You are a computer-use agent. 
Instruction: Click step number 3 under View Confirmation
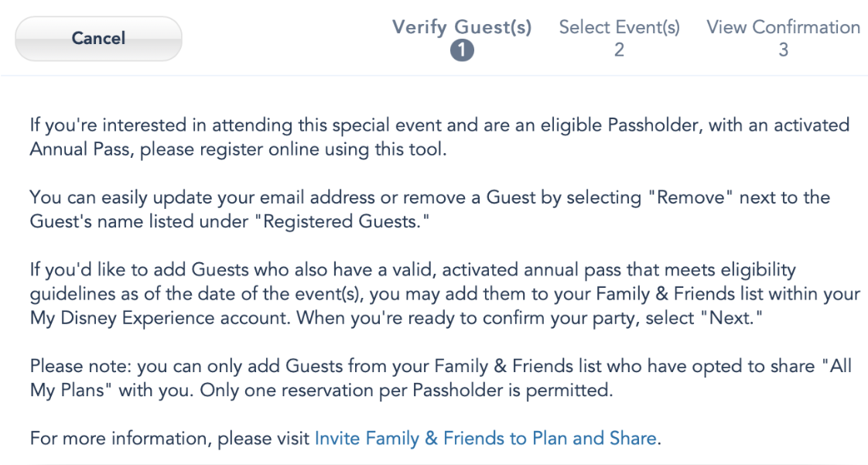783,50
